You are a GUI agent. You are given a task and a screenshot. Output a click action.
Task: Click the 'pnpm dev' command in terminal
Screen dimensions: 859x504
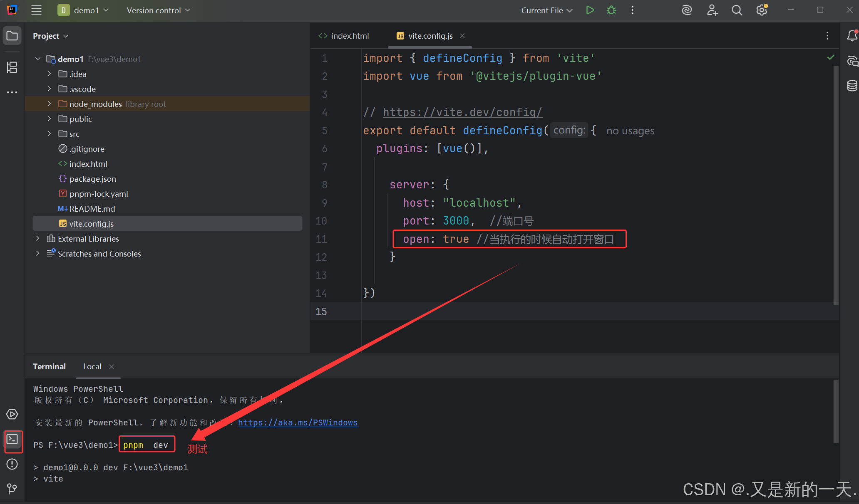click(x=146, y=445)
